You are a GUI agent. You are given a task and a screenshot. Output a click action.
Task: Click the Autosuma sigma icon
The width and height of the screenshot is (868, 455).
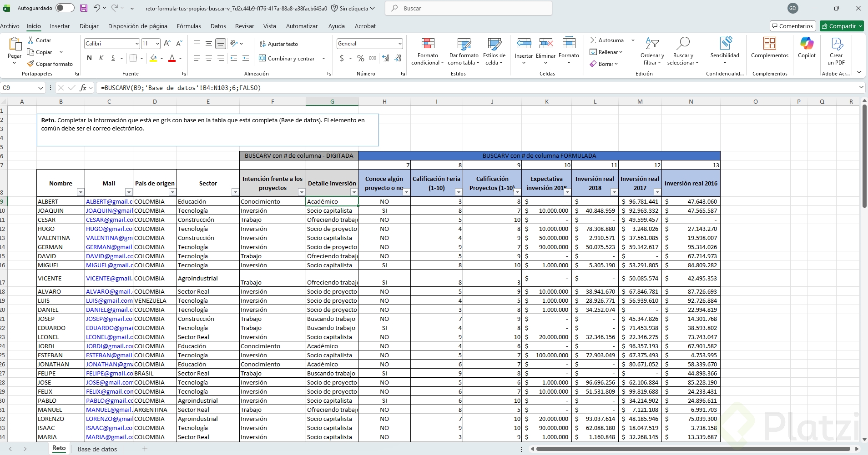(x=593, y=40)
